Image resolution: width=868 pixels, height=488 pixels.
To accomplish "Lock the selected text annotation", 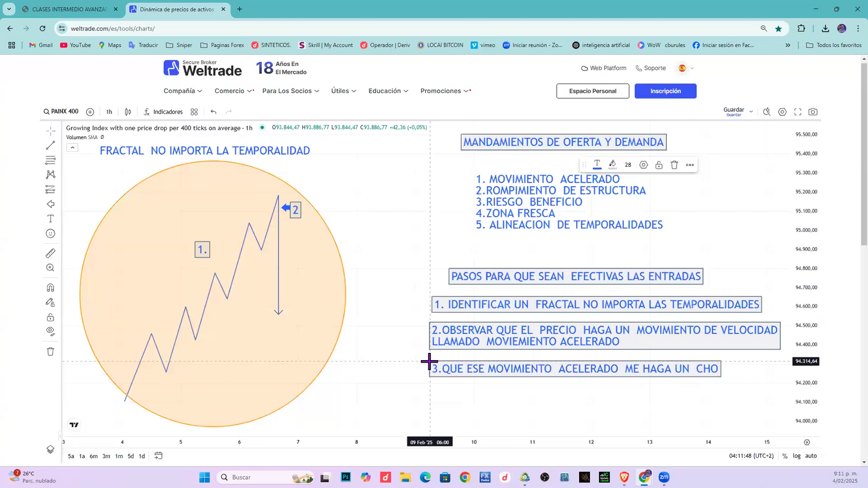I will coord(658,164).
